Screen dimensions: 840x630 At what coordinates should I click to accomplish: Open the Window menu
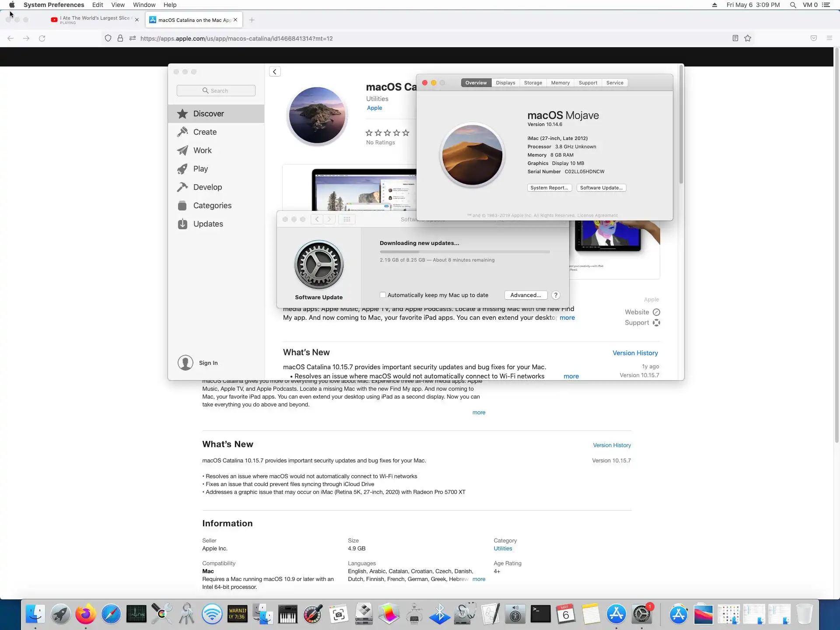(x=144, y=5)
